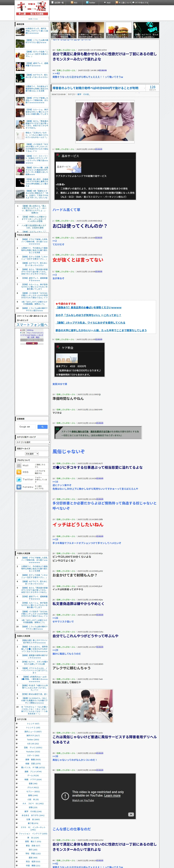Click the Twitter bird icon in sidebar

19,479
